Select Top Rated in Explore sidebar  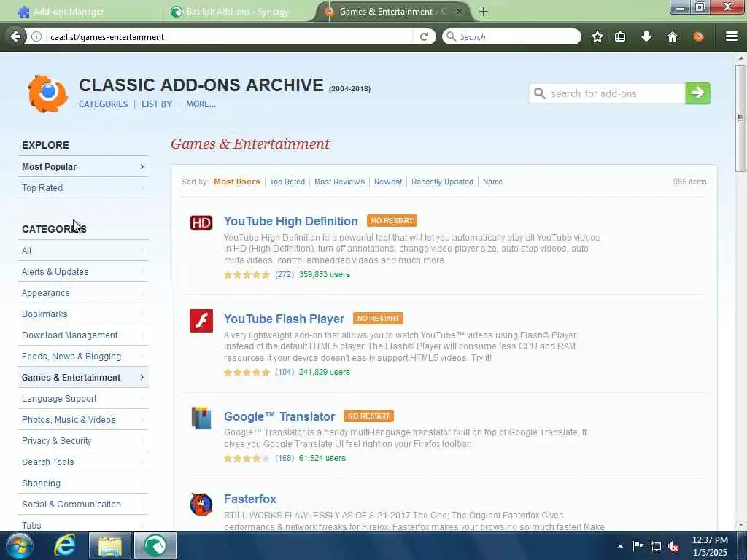83,187
